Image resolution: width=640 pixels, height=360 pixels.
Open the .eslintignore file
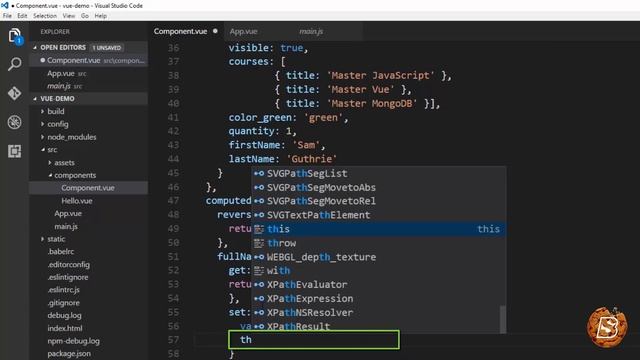pos(67,277)
